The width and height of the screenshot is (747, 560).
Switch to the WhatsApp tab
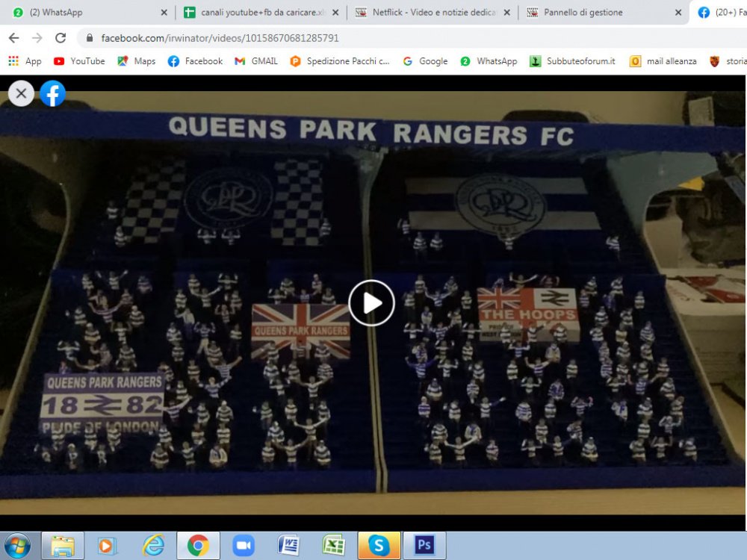pos(90,13)
